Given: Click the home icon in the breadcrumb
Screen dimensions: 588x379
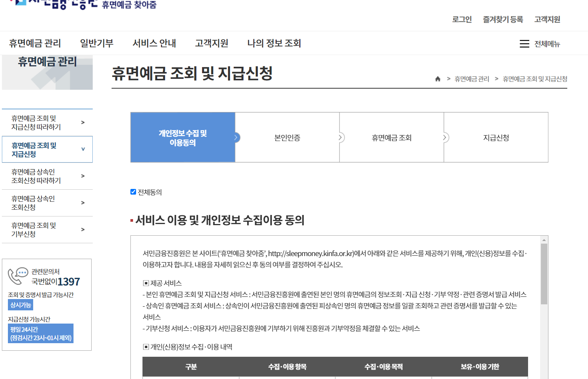Looking at the screenshot, I should pyautogui.click(x=438, y=79).
